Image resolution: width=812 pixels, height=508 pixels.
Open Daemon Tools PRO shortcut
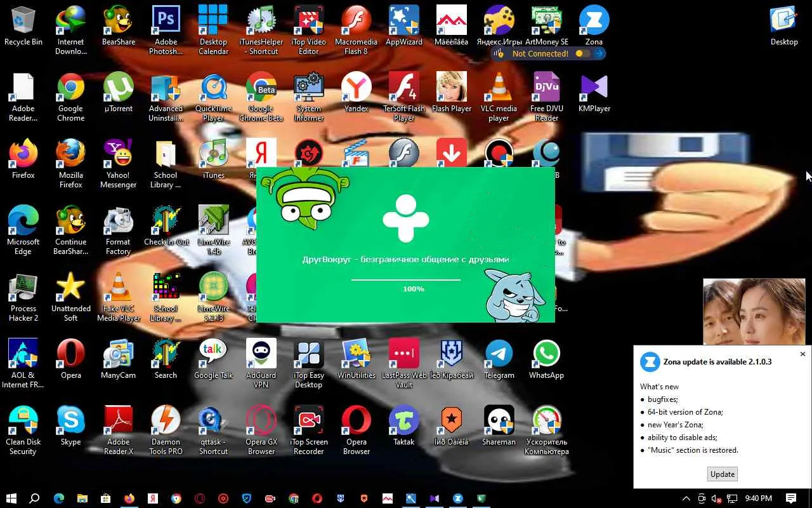pos(166,431)
